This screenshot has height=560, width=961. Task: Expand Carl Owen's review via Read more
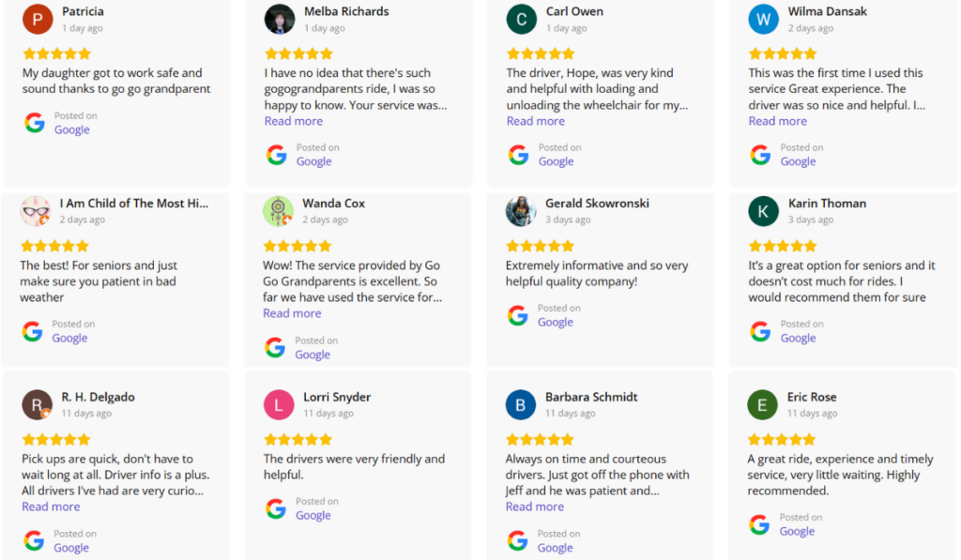tap(536, 121)
